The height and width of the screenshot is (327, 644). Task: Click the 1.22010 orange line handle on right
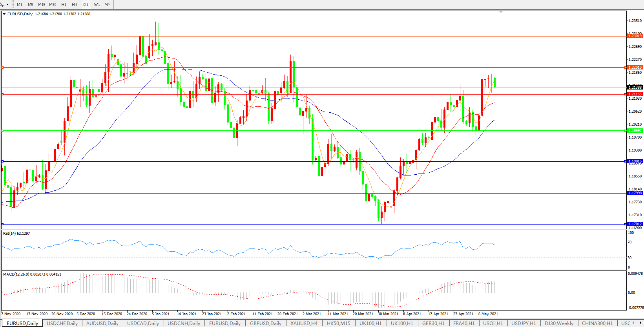point(625,68)
